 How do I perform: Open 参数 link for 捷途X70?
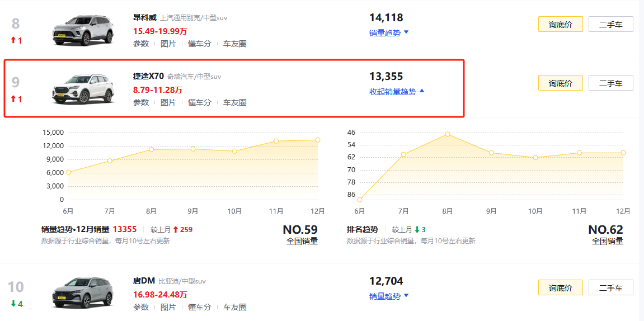[x=141, y=103]
